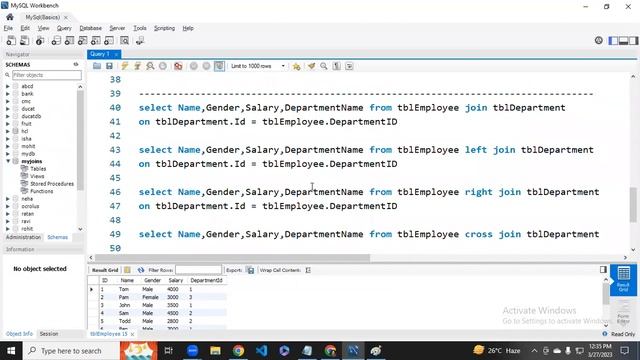Click the search table data icon
Image resolution: width=640 pixels, height=360 pixels.
click(124, 40)
